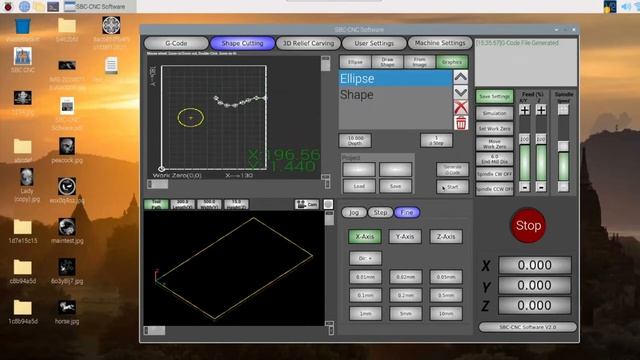Move selected shape down with the down arrow

(461, 93)
